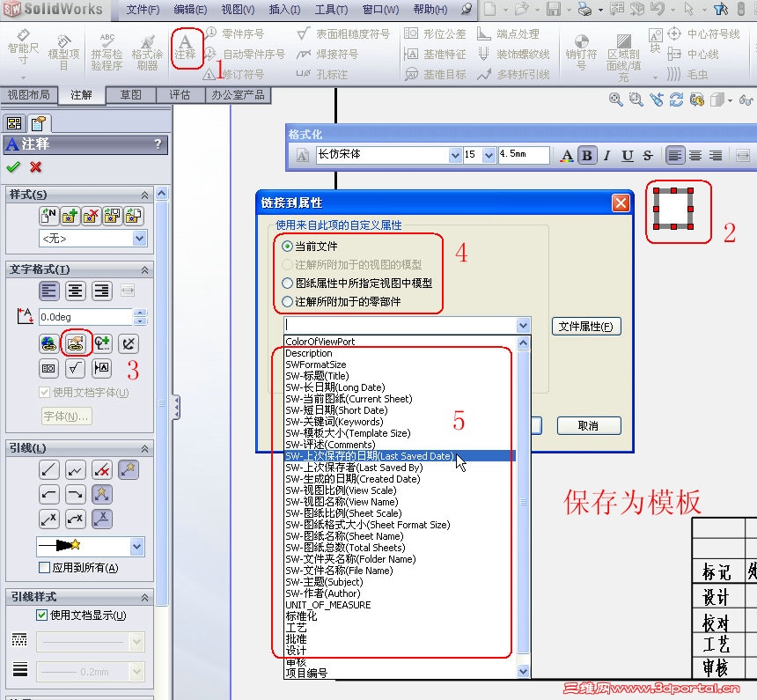This screenshot has width=757, height=700.
Task: Insert datum feature from text format panel
Action: pyautogui.click(x=102, y=369)
